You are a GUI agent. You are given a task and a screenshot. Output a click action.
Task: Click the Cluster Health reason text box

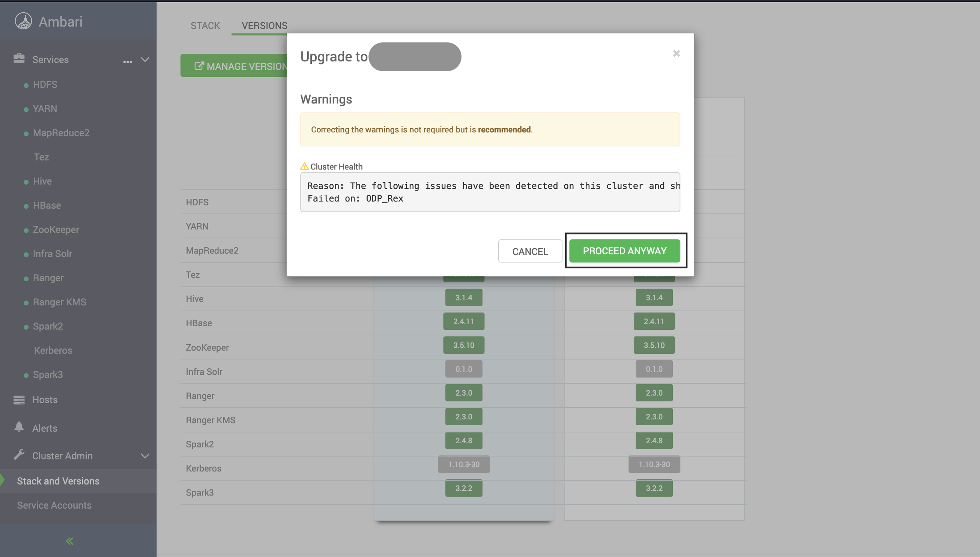click(490, 192)
